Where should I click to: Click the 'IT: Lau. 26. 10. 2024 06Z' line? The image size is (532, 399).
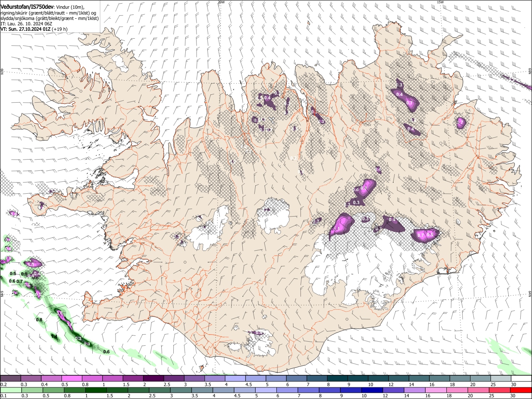pos(26,24)
